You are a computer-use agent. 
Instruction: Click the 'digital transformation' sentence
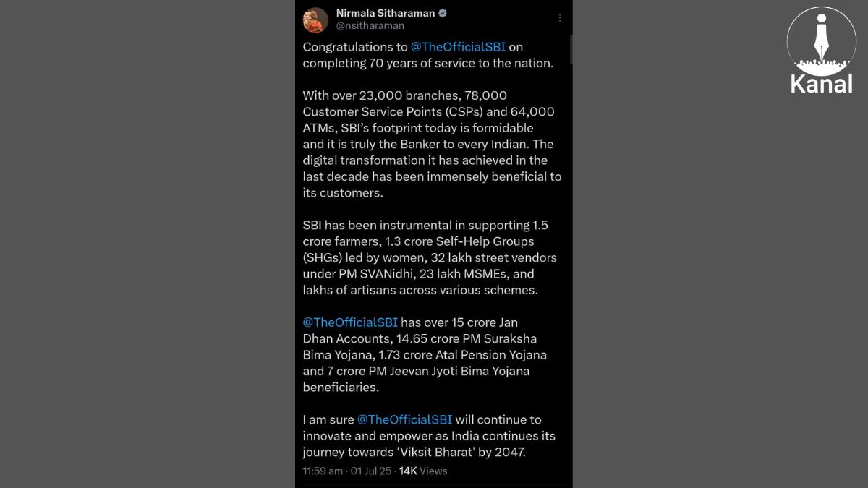point(432,176)
